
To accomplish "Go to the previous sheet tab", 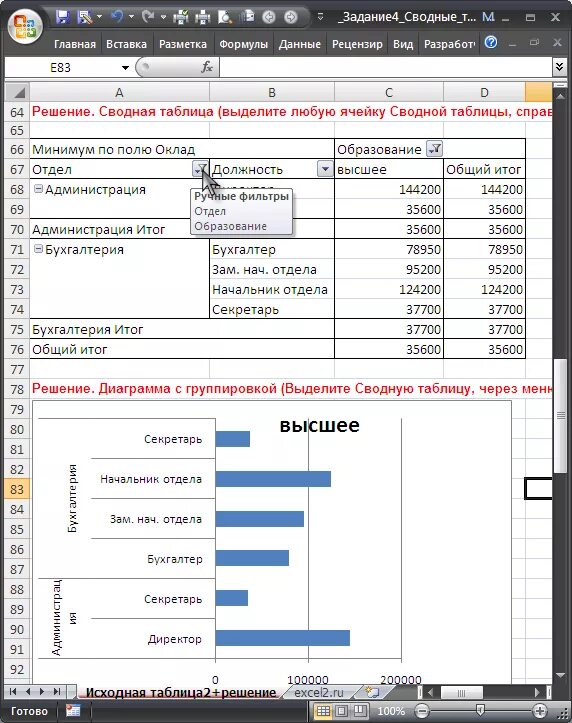I will point(28,692).
